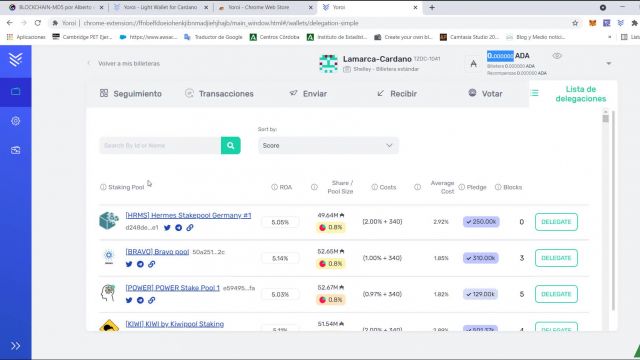The width and height of the screenshot is (640, 360).
Task: Open Telegram icon for HRMS pool
Action: (x=178, y=228)
